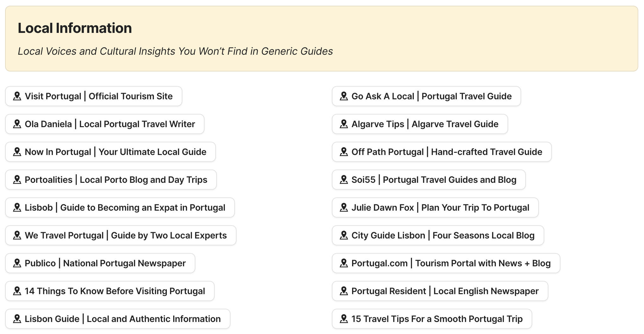Click the pin icon next to Publico newspaper
This screenshot has height=334, width=644.
pos(17,263)
